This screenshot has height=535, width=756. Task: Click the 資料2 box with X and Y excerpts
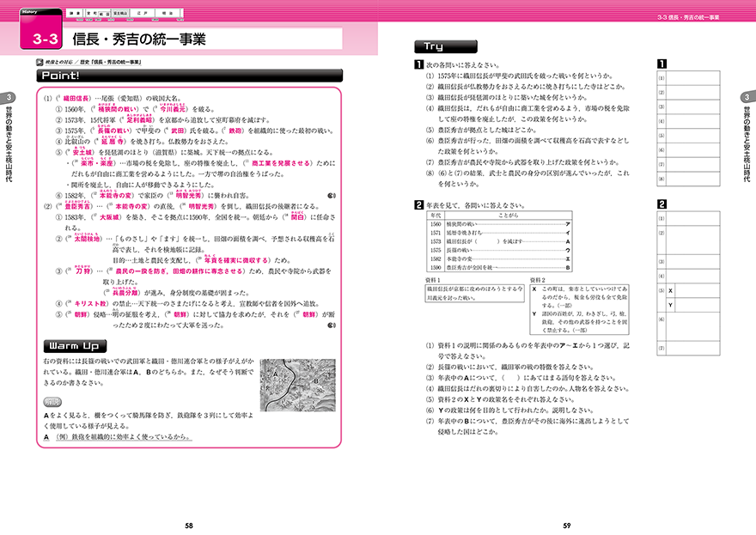580,309
